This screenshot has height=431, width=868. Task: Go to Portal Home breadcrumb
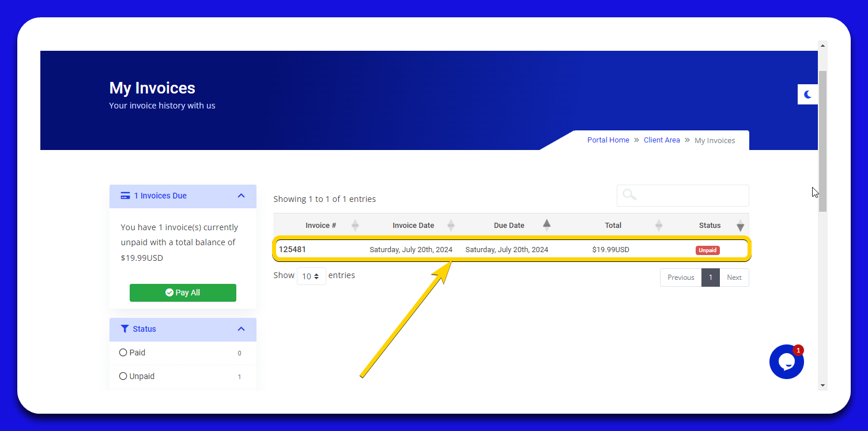pos(608,140)
